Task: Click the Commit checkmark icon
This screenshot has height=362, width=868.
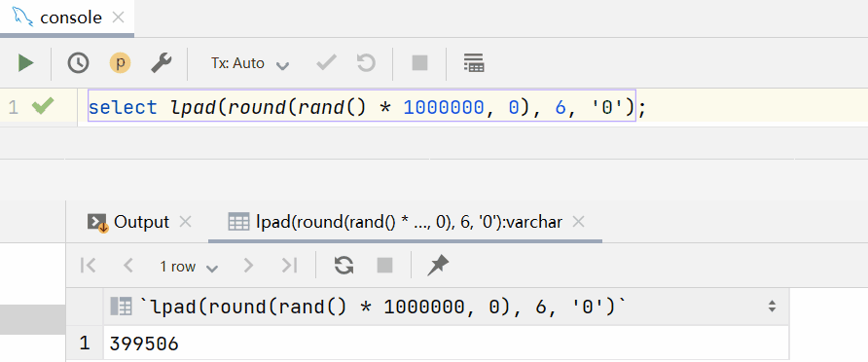Action: [327, 63]
